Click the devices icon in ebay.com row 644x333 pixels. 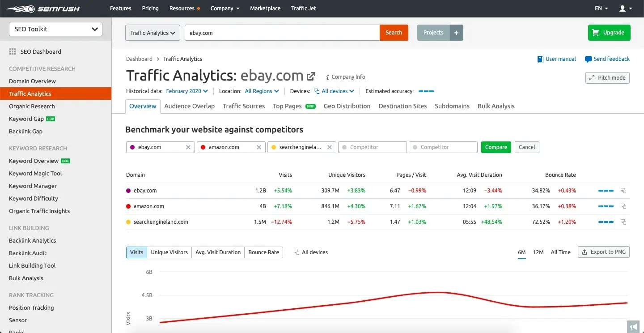coord(623,191)
